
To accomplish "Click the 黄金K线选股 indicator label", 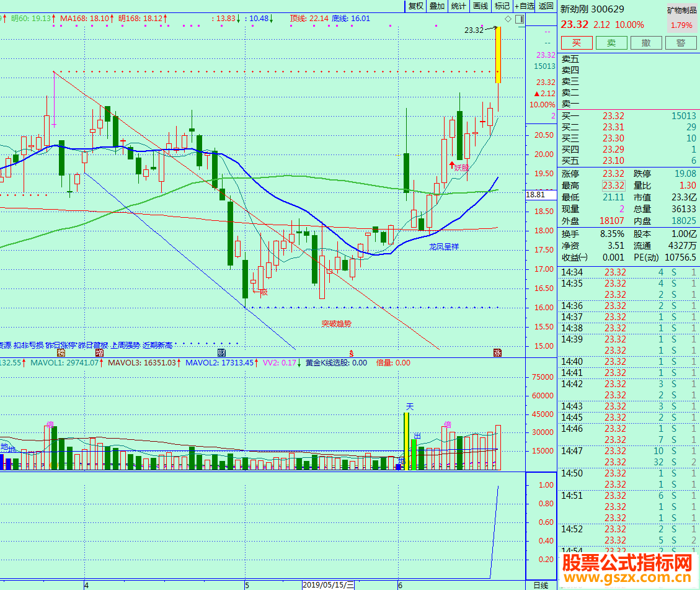I will coord(336,363).
